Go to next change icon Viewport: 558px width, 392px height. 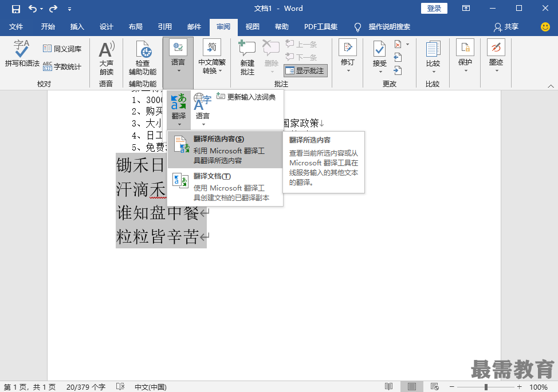click(398, 70)
